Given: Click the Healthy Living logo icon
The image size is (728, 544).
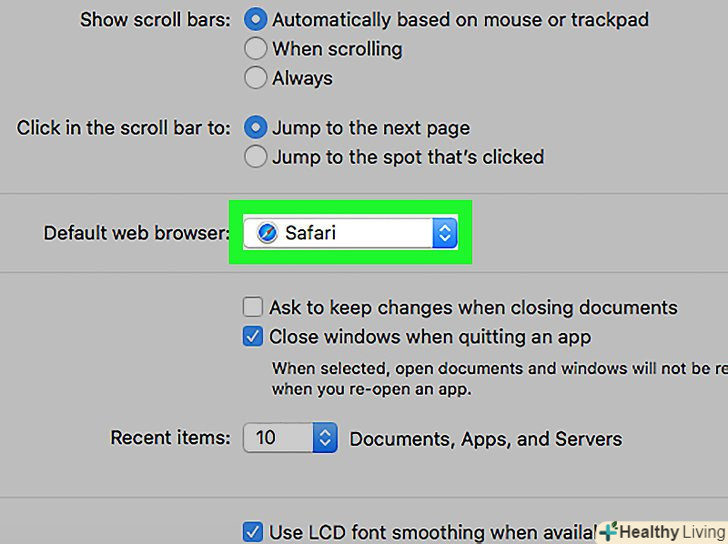Looking at the screenshot, I should coord(607,531).
